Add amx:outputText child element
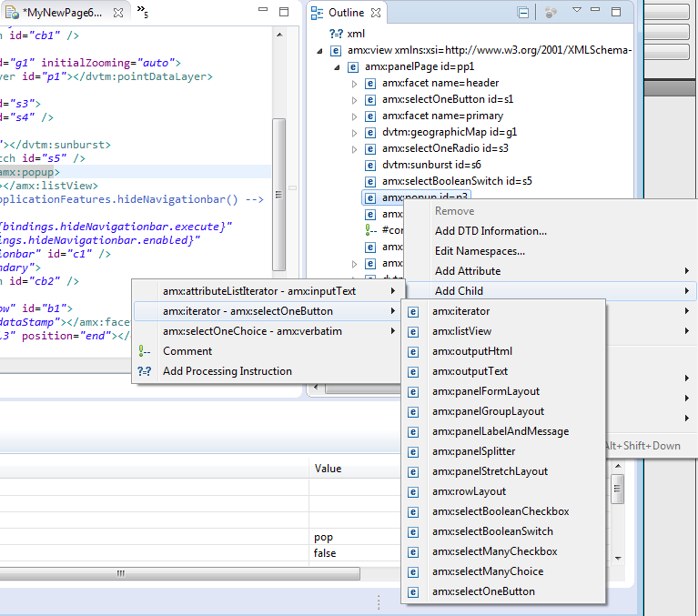The height and width of the screenshot is (616, 698). coord(503,371)
